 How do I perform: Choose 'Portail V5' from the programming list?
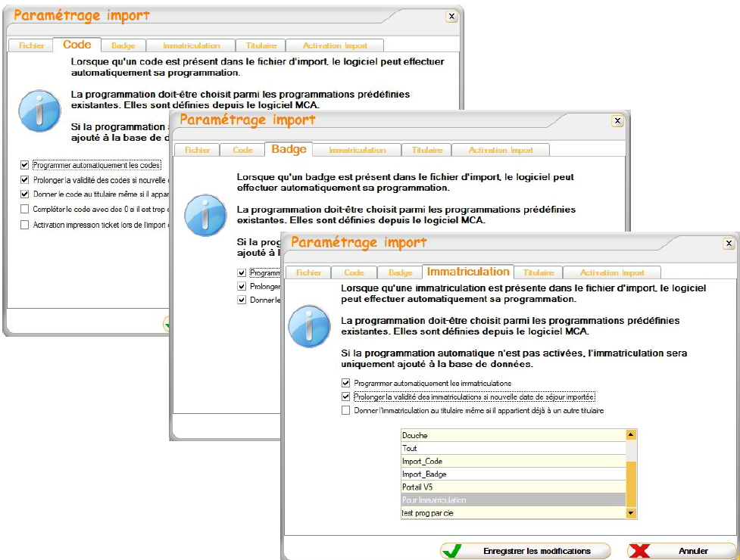click(514, 487)
